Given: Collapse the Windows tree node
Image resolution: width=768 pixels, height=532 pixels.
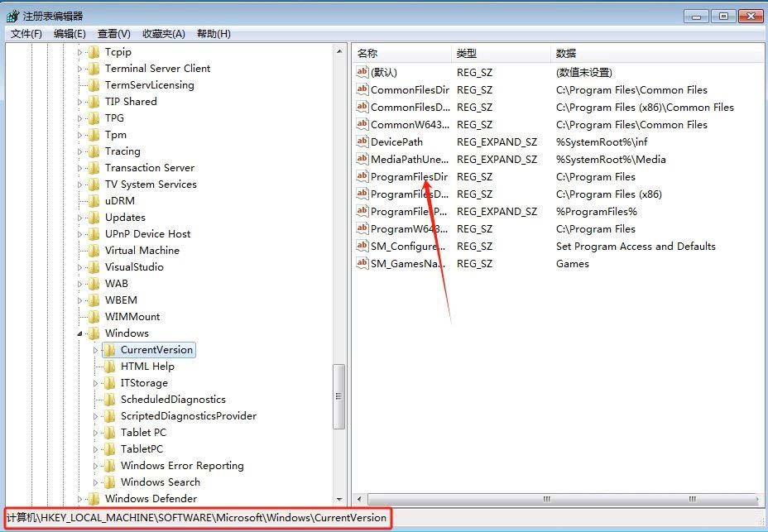Looking at the screenshot, I should (x=81, y=333).
